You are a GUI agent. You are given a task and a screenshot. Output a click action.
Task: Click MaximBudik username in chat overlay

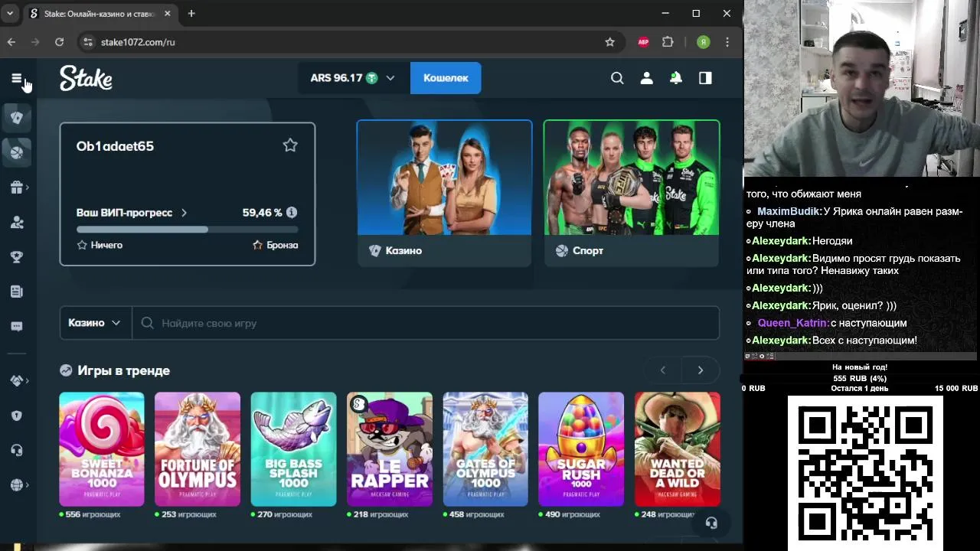tap(789, 211)
